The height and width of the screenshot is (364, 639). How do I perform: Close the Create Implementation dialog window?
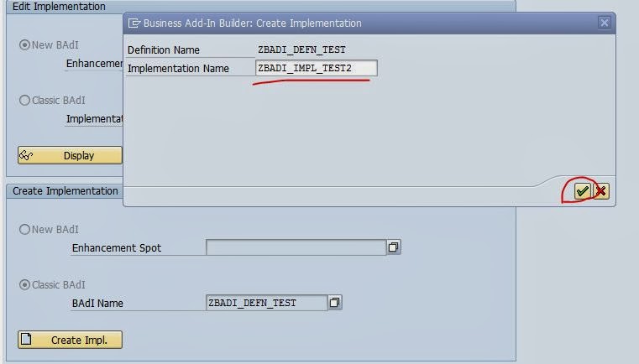point(605,23)
